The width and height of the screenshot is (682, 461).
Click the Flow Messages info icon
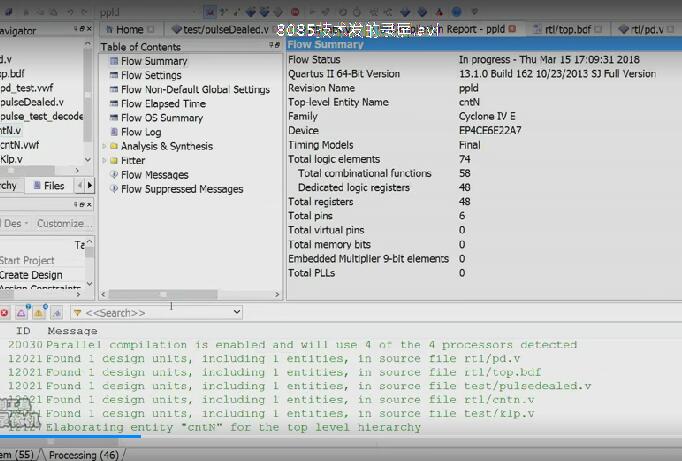(114, 175)
